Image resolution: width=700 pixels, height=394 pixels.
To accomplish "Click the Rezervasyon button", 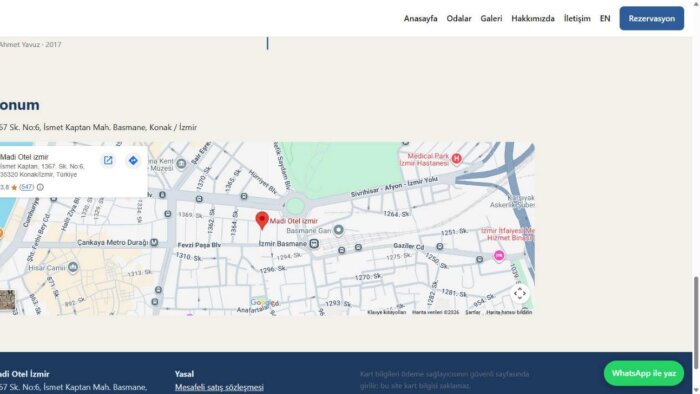I will tap(651, 18).
